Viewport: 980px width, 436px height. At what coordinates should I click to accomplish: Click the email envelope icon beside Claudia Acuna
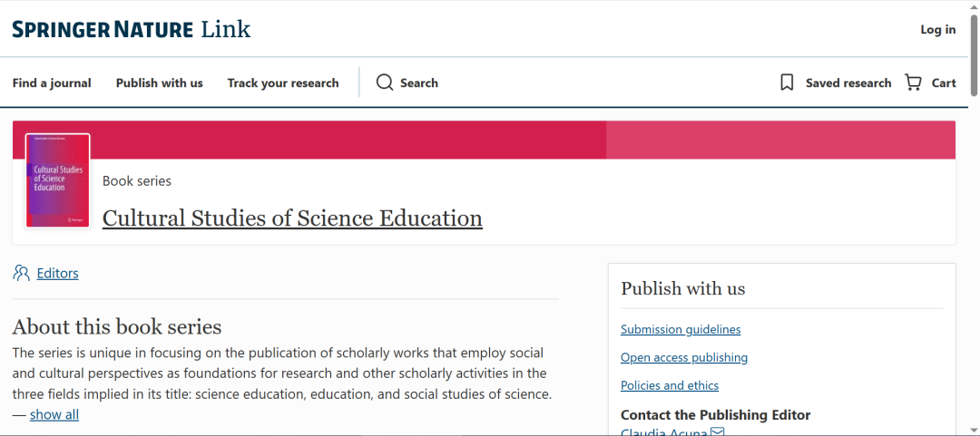[718, 431]
